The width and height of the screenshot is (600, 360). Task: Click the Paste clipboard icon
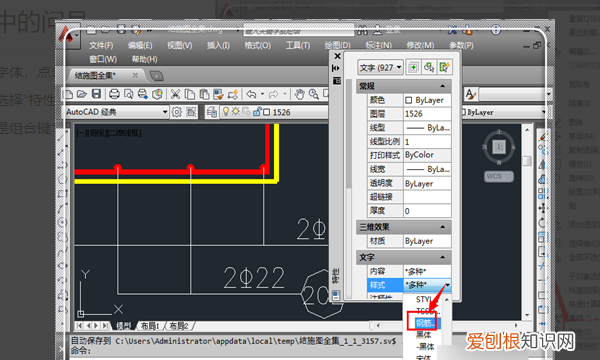(204, 94)
